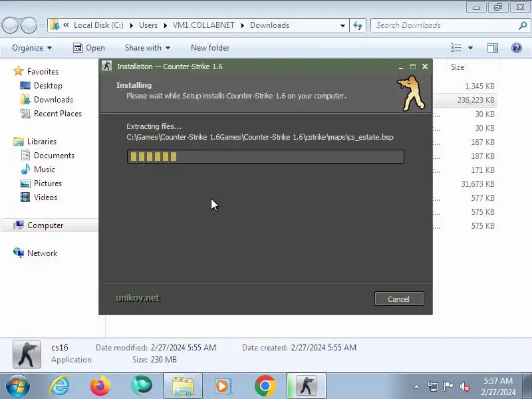Select the file sized 171 KB
This screenshot has width=532, height=399.
click(483, 170)
